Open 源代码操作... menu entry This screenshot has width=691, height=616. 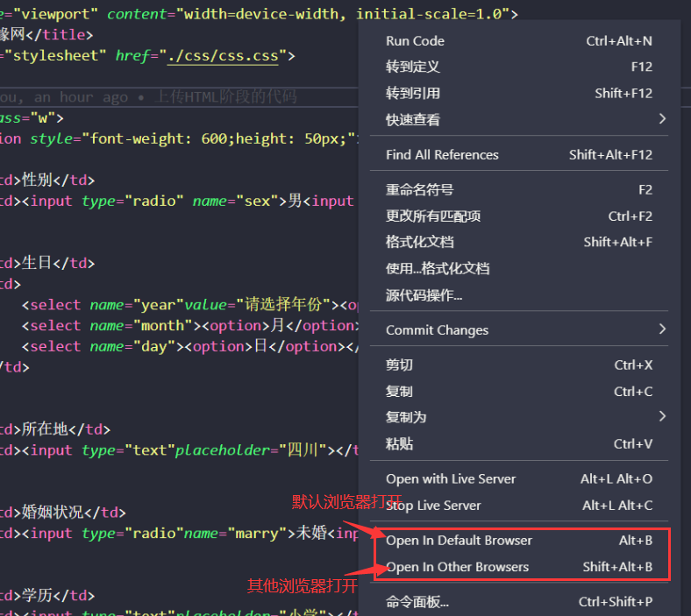tap(519, 295)
